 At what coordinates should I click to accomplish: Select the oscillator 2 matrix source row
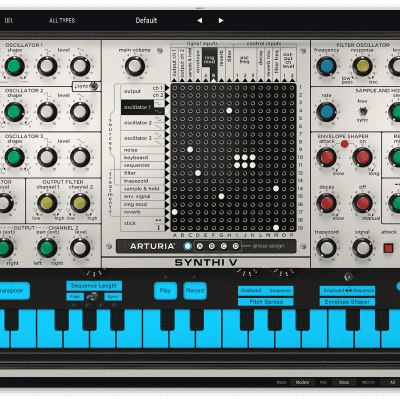(143, 123)
